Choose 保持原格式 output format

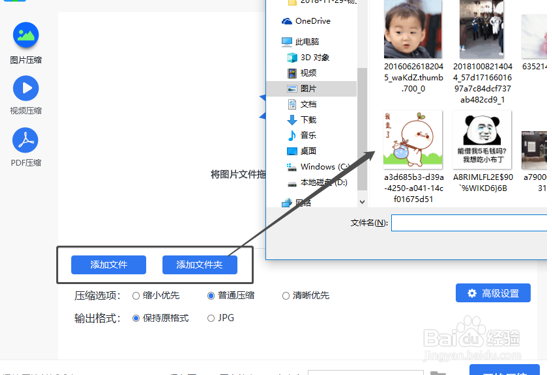click(x=161, y=318)
